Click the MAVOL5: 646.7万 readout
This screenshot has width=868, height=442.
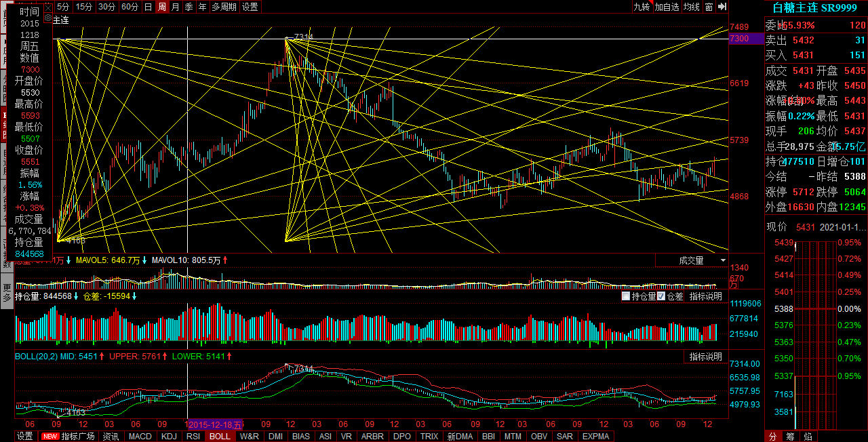(108, 260)
